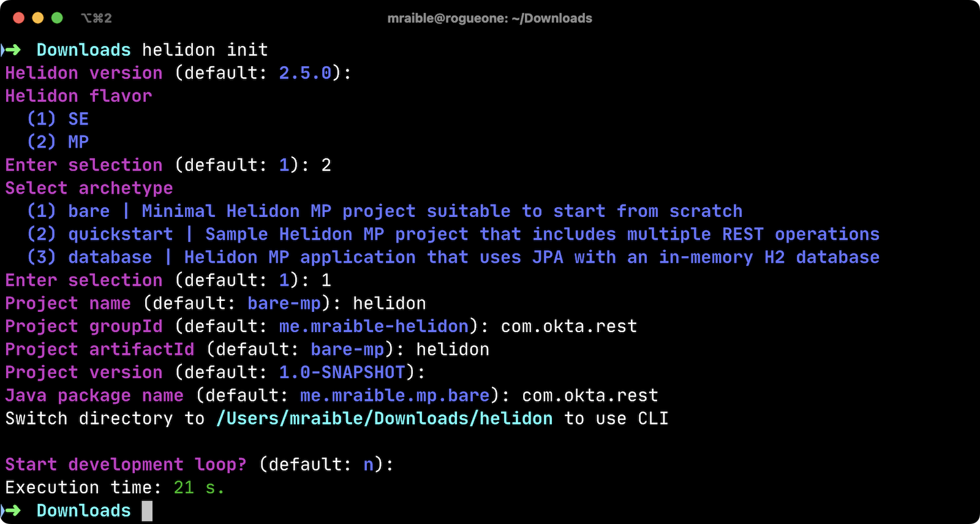Screen dimensions: 980x524
Task: Click the /Users/mraible/Downloads/helidon directory path
Action: coord(384,419)
